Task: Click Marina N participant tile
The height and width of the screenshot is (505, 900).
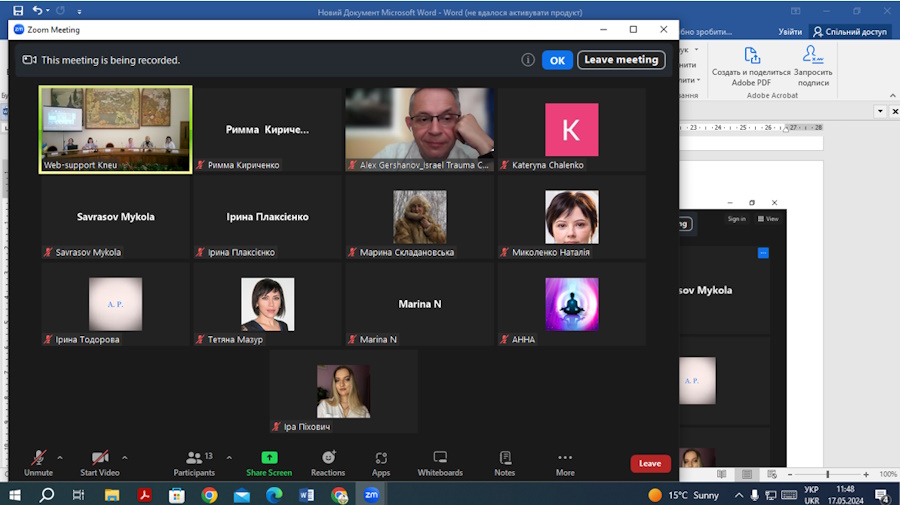Action: pyautogui.click(x=420, y=304)
